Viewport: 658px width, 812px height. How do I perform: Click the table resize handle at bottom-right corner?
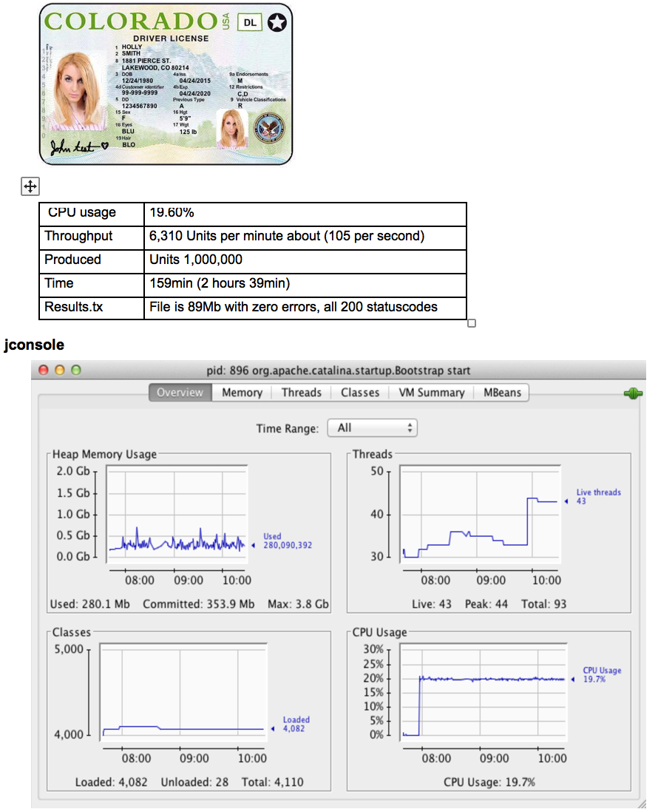coord(472,322)
